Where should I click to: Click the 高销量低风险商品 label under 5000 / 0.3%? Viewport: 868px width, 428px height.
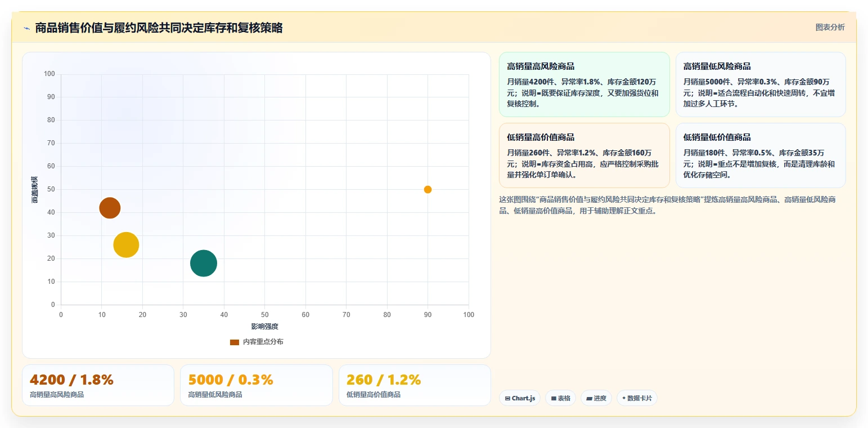click(x=215, y=395)
